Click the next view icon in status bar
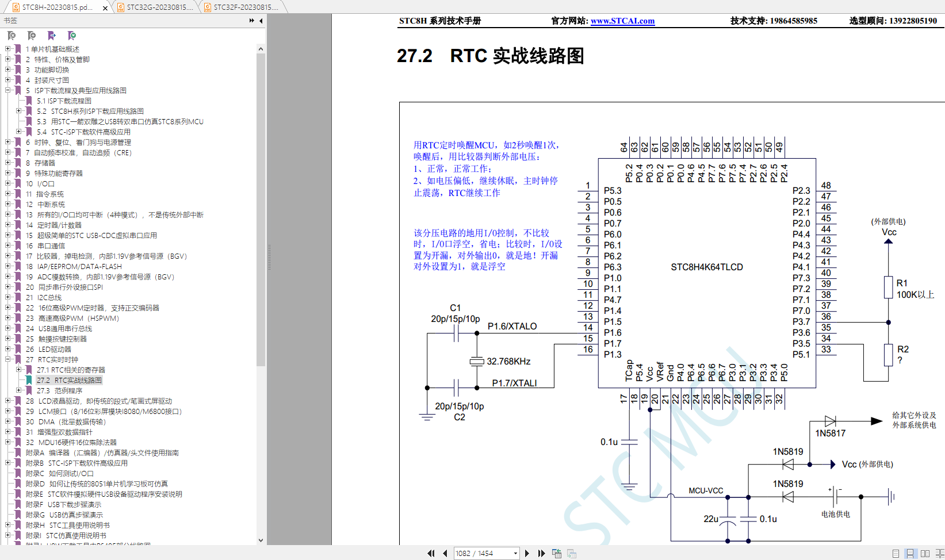The width and height of the screenshot is (945, 560). (x=572, y=553)
